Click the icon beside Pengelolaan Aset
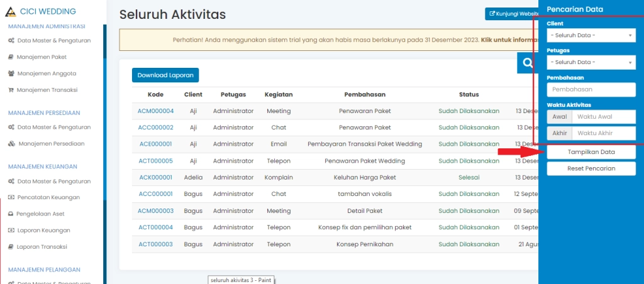 coord(11,214)
